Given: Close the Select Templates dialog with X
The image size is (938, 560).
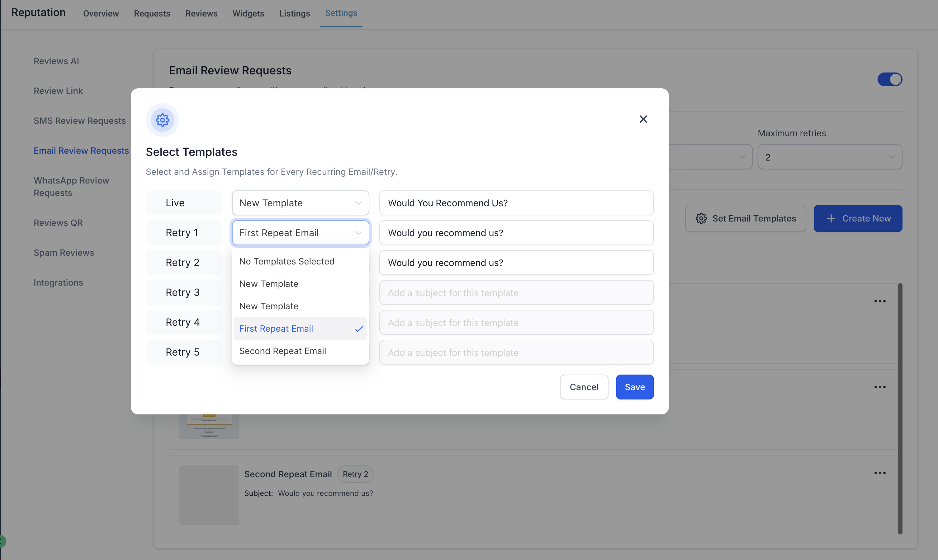Looking at the screenshot, I should pyautogui.click(x=643, y=119).
